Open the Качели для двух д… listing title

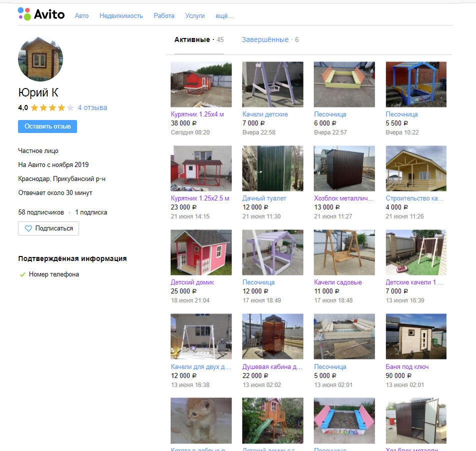[200, 367]
